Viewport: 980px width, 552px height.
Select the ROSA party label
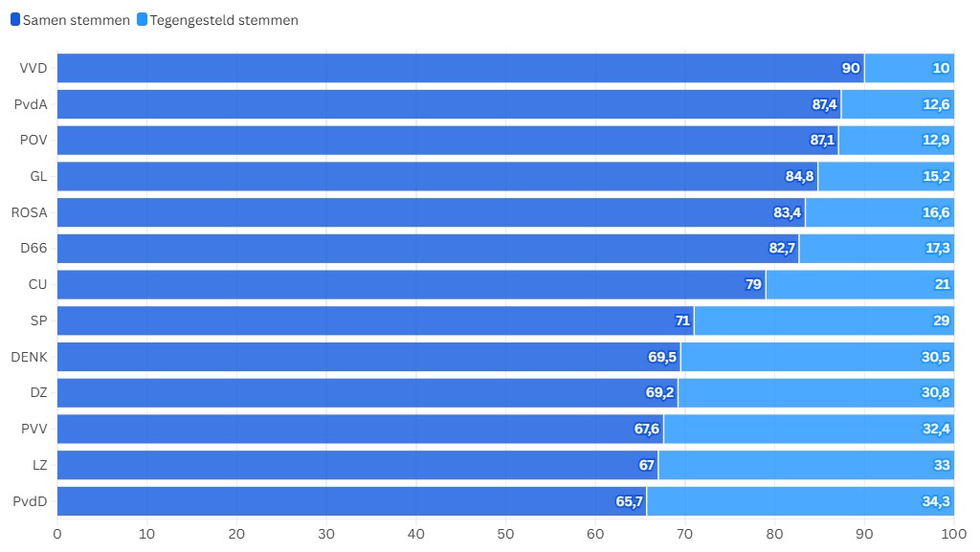click(x=29, y=212)
